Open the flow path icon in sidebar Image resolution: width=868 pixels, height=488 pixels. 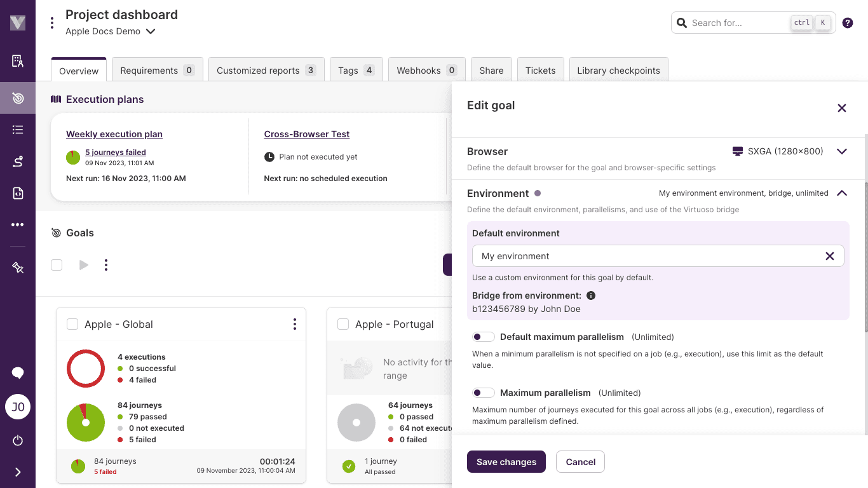[17, 161]
